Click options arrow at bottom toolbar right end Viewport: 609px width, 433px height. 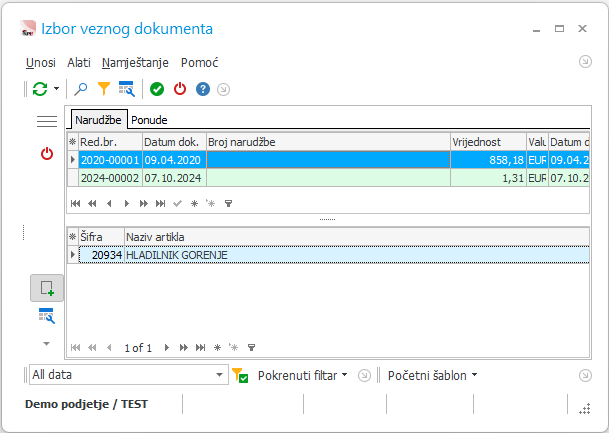pyautogui.click(x=585, y=376)
